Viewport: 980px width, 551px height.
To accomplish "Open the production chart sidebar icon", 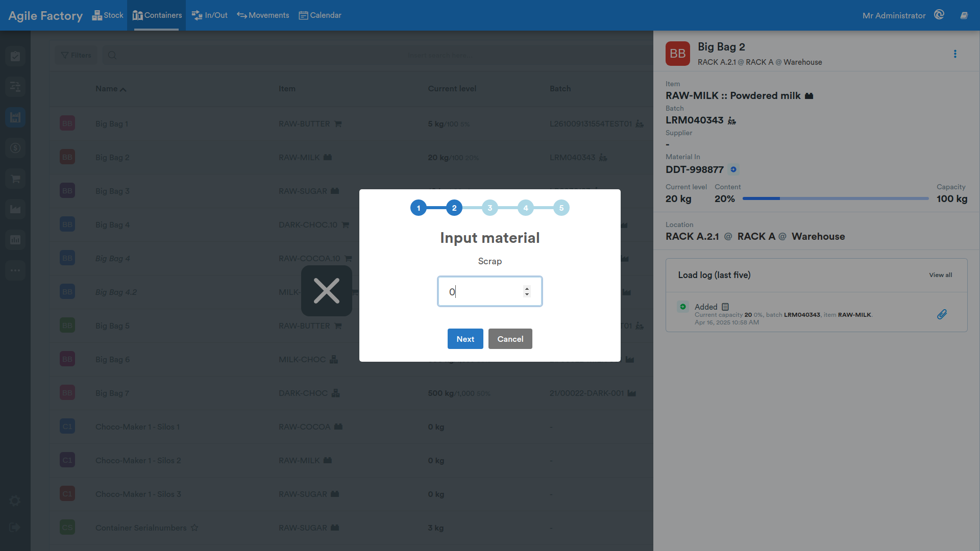I will pos(15,209).
